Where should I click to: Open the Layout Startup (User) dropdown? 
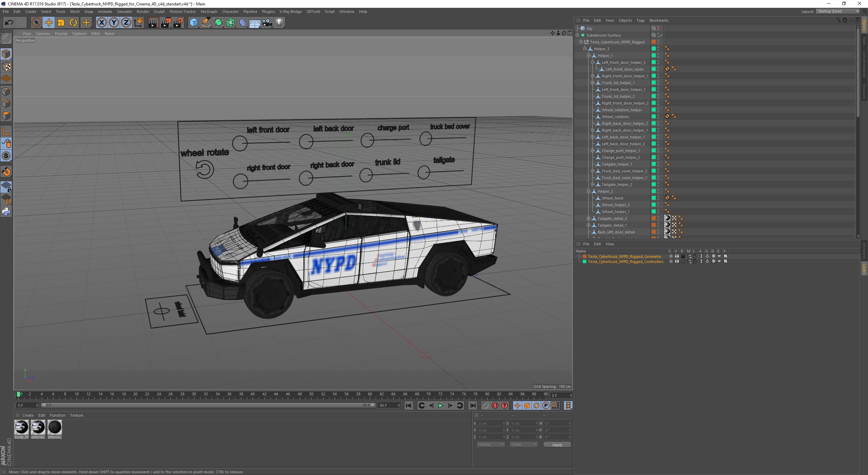pyautogui.click(x=838, y=11)
